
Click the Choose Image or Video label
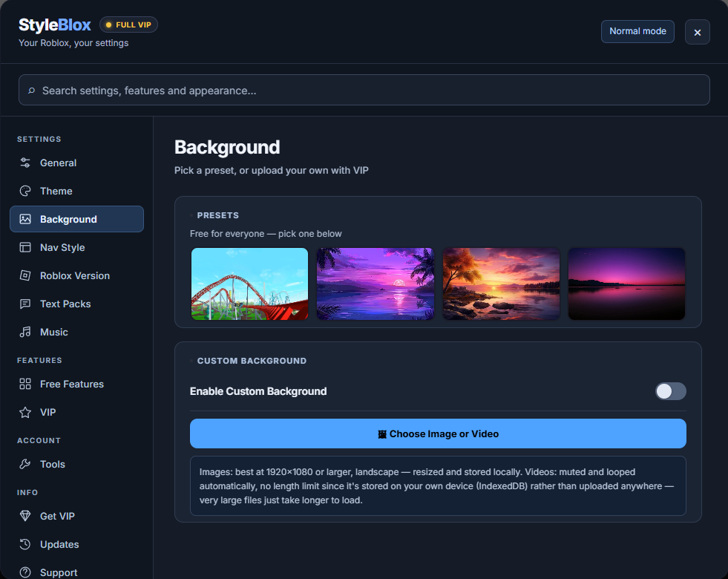point(444,434)
